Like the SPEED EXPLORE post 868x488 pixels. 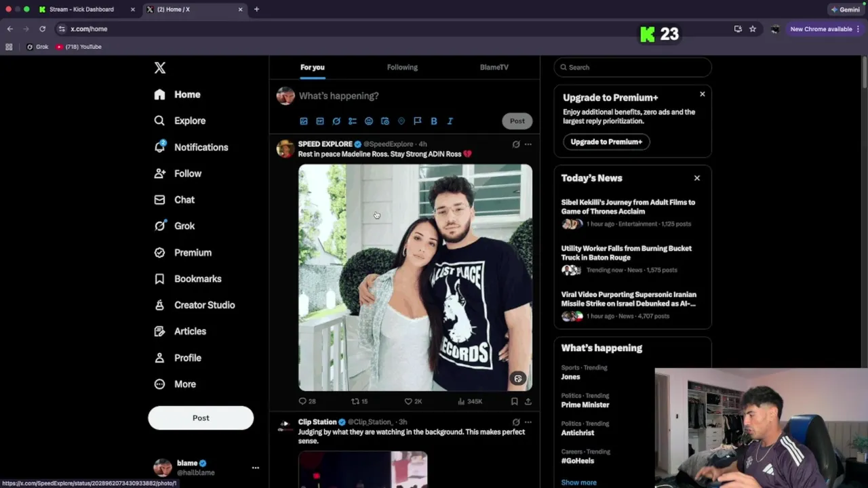(413, 401)
